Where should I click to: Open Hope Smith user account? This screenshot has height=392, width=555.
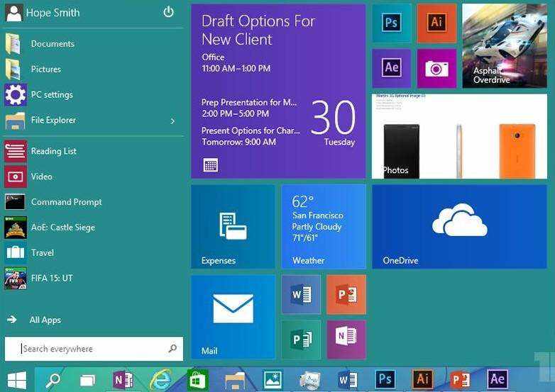(x=43, y=13)
